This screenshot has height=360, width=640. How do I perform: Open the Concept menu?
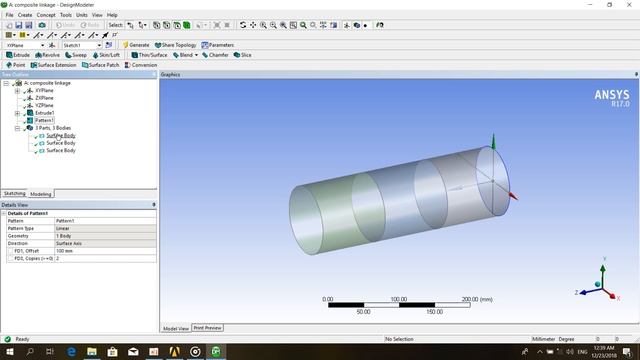[x=46, y=15]
